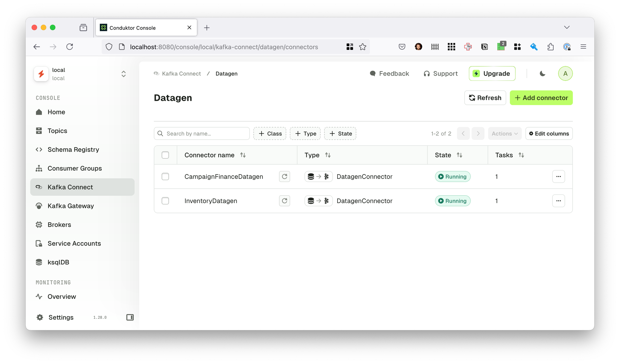Viewport: 620px width, 364px height.
Task: Click the search by name field
Action: click(x=201, y=133)
